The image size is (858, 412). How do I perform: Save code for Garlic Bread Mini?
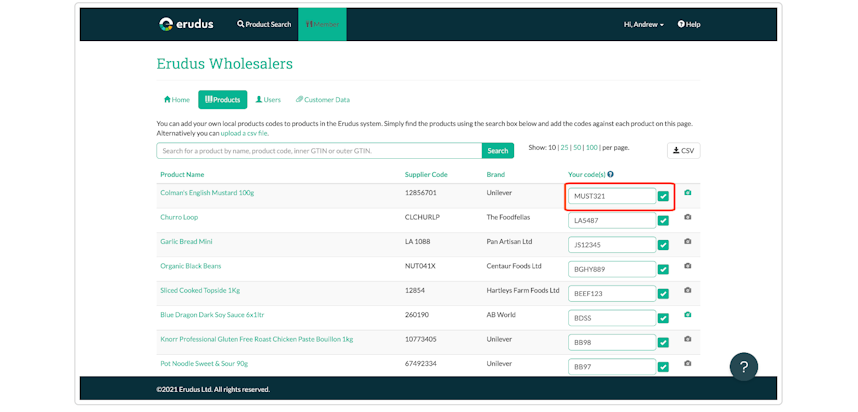663,245
